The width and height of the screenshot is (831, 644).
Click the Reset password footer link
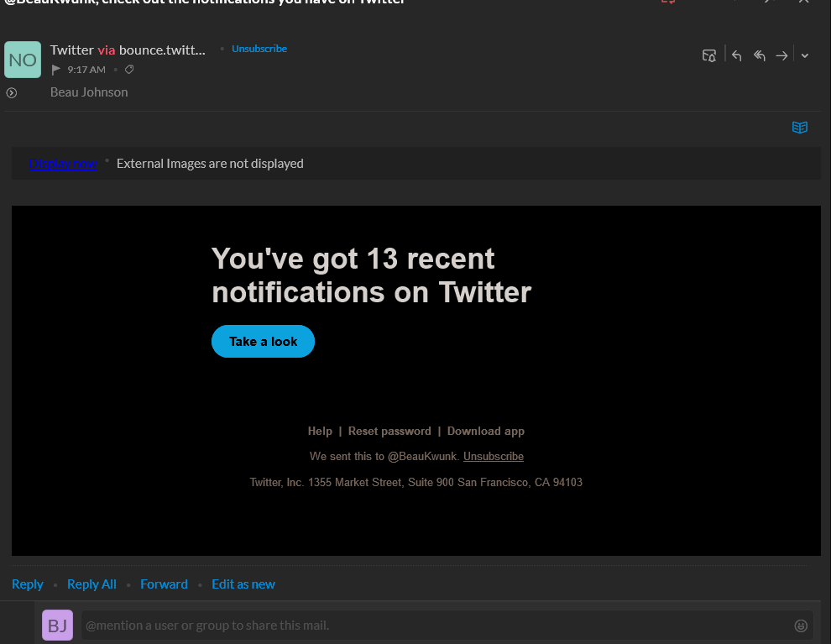(x=389, y=431)
